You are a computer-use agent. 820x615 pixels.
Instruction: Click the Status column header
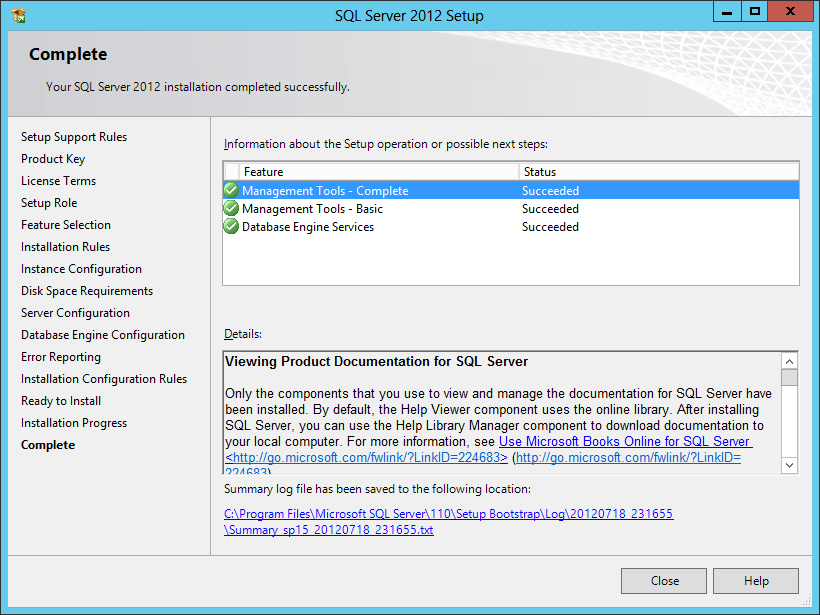pos(658,172)
